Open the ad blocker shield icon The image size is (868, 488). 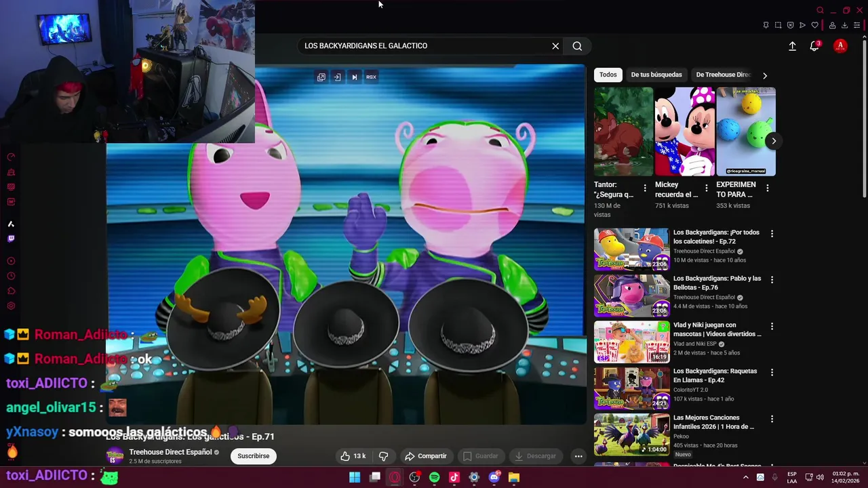(790, 25)
